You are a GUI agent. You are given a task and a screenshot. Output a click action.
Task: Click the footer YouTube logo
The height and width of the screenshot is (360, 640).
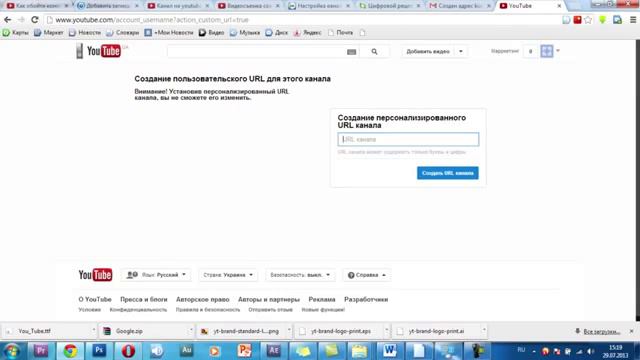click(95, 275)
